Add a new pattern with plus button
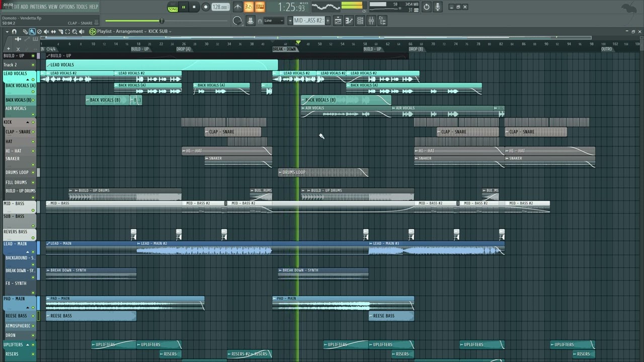This screenshot has width=644, height=362. (328, 21)
